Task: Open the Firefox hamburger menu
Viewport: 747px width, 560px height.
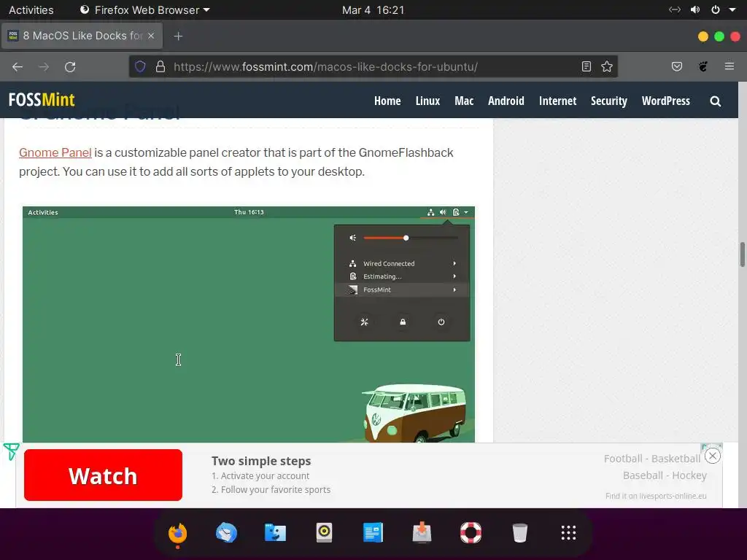Action: coord(729,66)
